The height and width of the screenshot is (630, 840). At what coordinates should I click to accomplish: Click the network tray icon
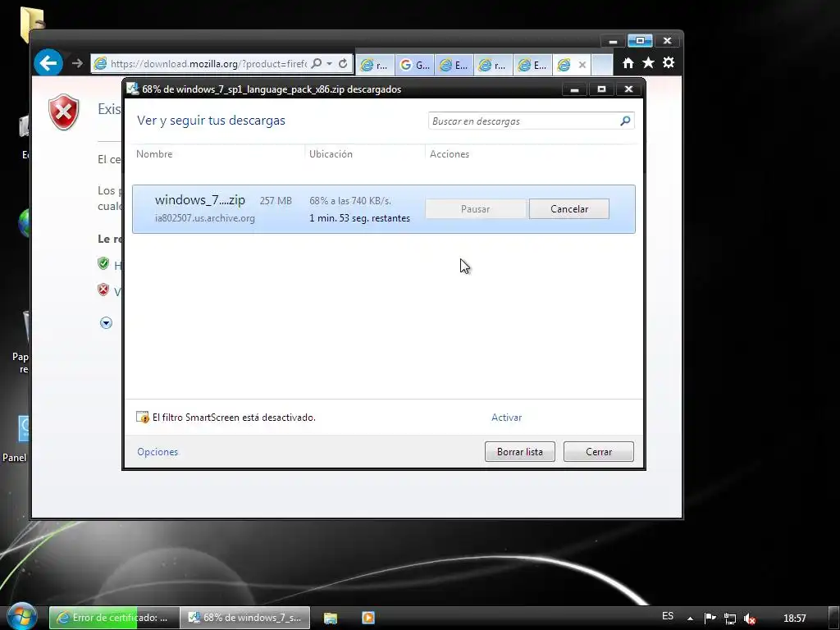coord(729,619)
